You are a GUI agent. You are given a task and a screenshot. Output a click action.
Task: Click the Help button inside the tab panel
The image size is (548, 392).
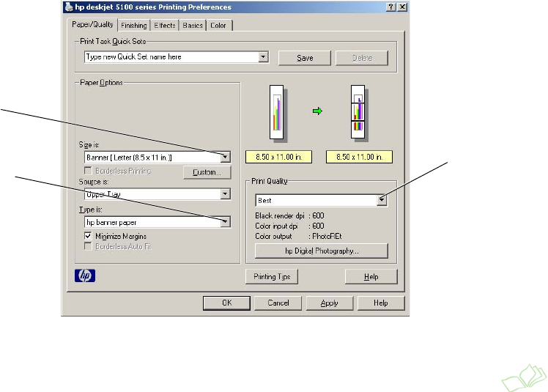pyautogui.click(x=371, y=277)
